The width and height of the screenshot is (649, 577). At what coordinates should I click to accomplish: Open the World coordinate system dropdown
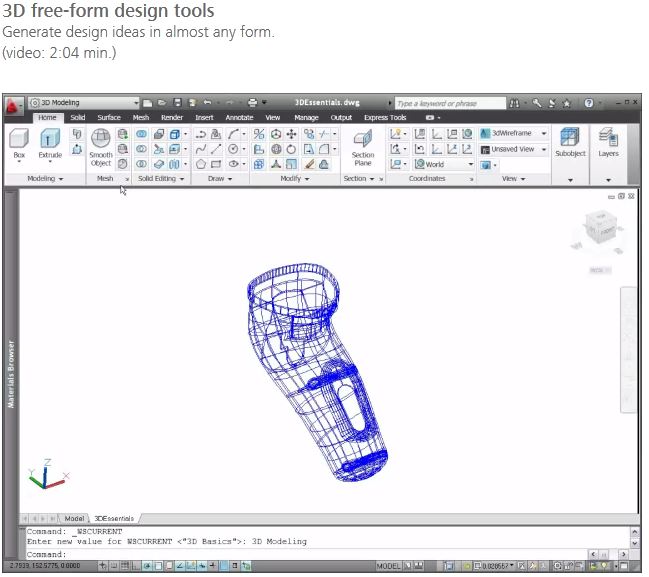[x=444, y=164]
